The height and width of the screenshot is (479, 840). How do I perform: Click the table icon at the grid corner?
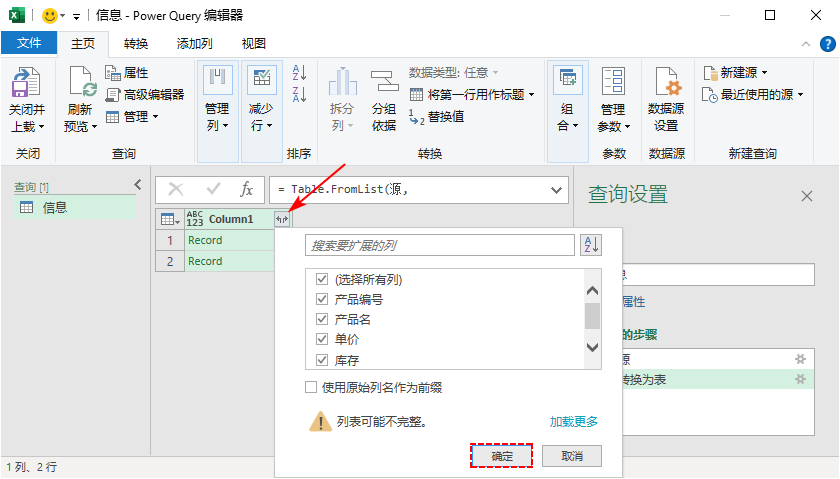pyautogui.click(x=170, y=219)
